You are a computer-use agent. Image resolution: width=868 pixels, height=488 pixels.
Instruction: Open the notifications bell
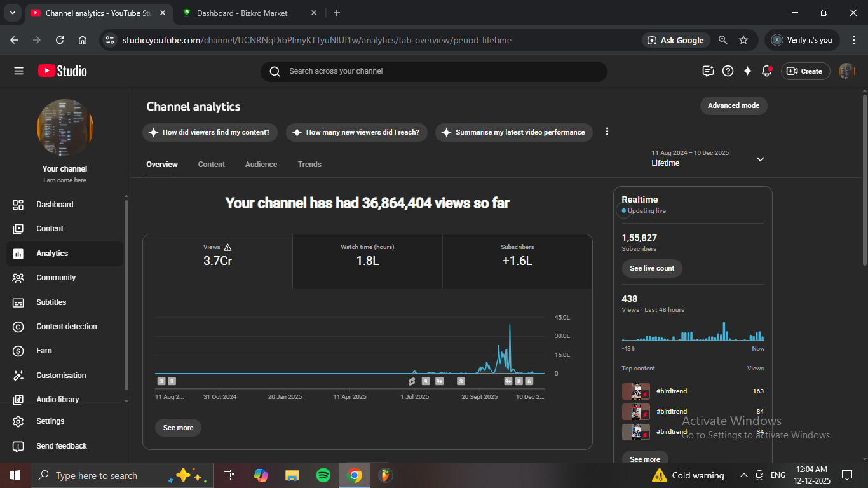767,71
